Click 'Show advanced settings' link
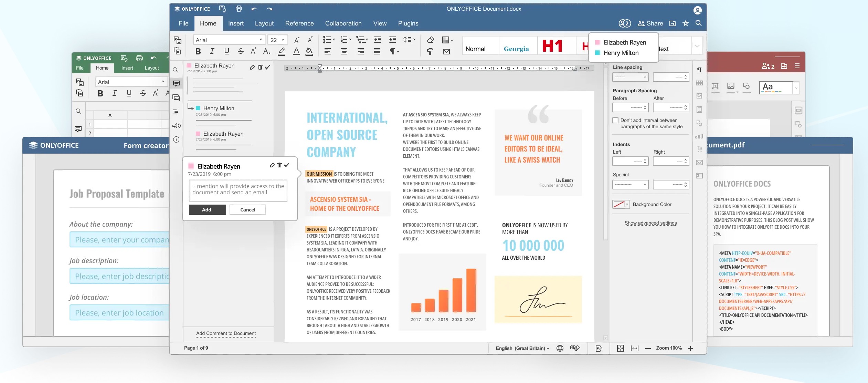 [650, 223]
